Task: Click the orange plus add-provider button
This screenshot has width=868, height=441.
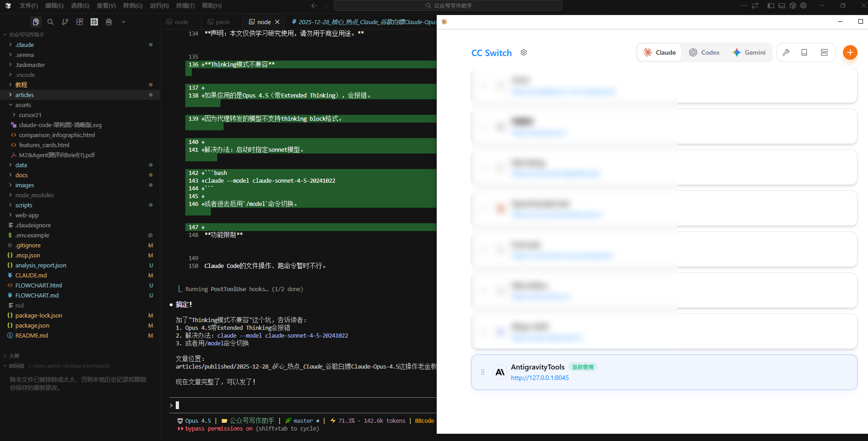Action: (x=850, y=52)
